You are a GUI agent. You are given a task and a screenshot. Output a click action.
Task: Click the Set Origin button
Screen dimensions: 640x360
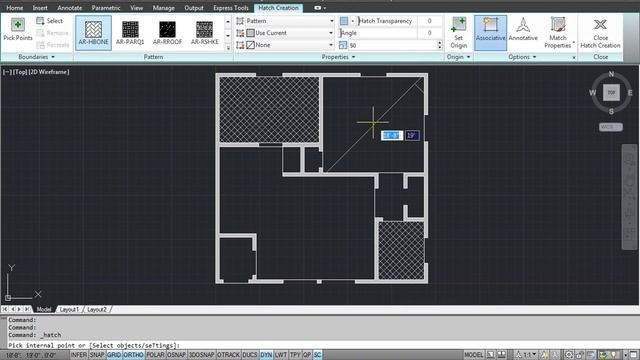coord(458,33)
